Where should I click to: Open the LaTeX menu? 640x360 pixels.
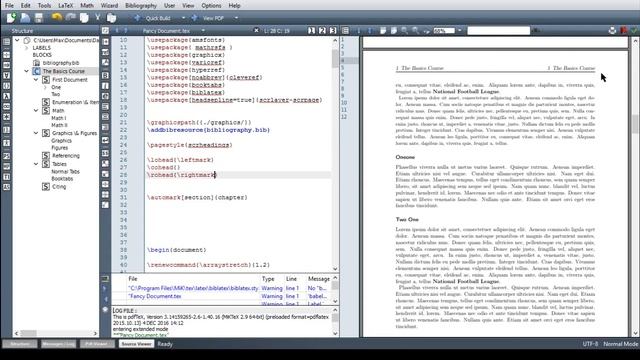click(65, 5)
